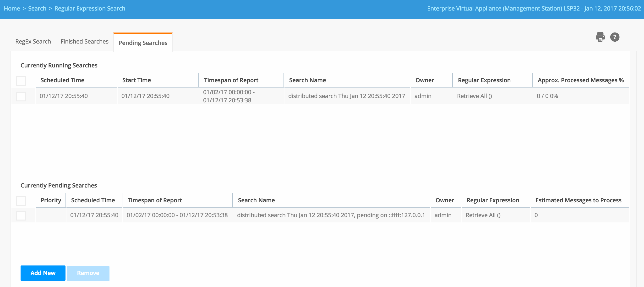Tick checkbox of the running search row
This screenshot has height=287, width=644.
pos(21,96)
